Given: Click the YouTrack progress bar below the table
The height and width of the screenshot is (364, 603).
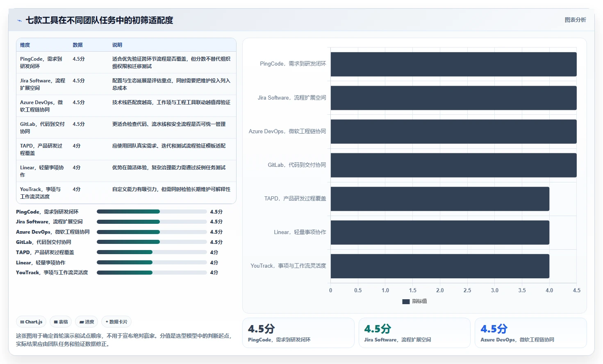Looking at the screenshot, I should pos(152,273).
